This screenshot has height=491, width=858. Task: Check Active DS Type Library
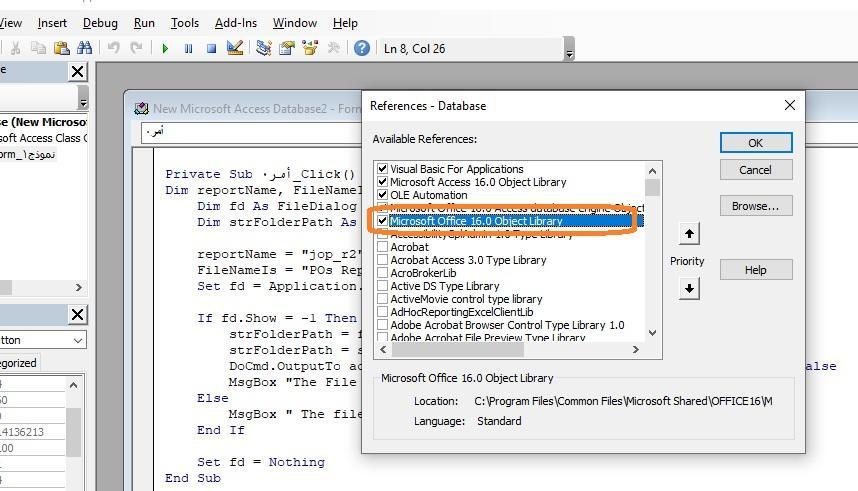(x=382, y=286)
